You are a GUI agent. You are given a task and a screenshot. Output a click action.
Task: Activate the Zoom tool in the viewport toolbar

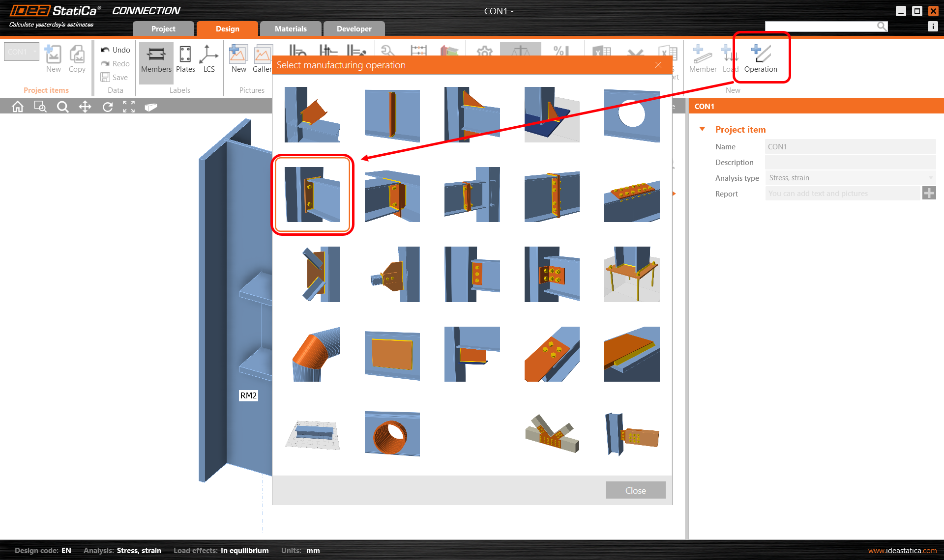click(62, 106)
